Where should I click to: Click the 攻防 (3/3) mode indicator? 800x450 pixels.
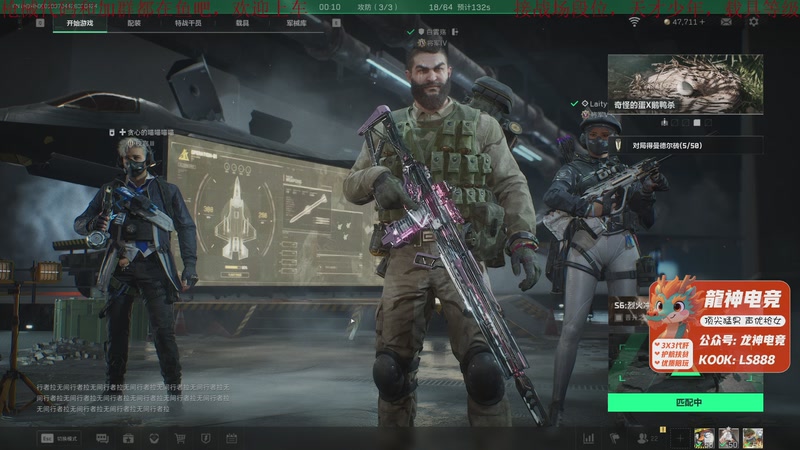pyautogui.click(x=377, y=7)
